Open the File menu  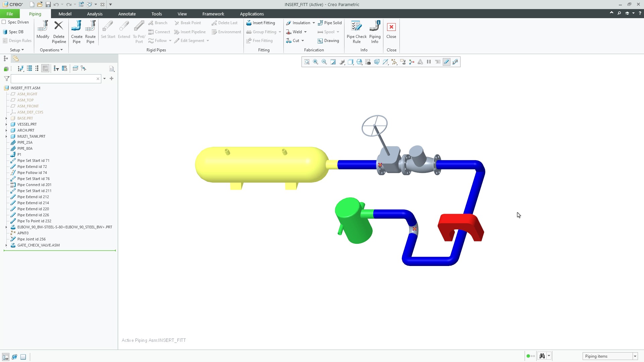pos(10,14)
